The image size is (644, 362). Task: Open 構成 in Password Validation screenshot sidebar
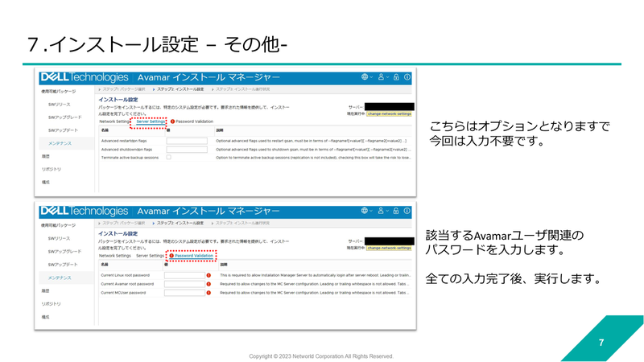pos(46,317)
